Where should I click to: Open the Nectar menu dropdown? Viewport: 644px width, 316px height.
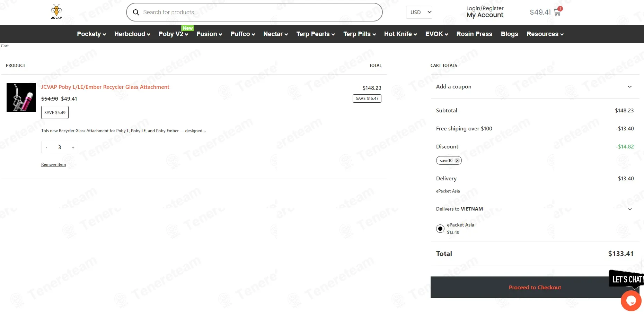(x=275, y=34)
